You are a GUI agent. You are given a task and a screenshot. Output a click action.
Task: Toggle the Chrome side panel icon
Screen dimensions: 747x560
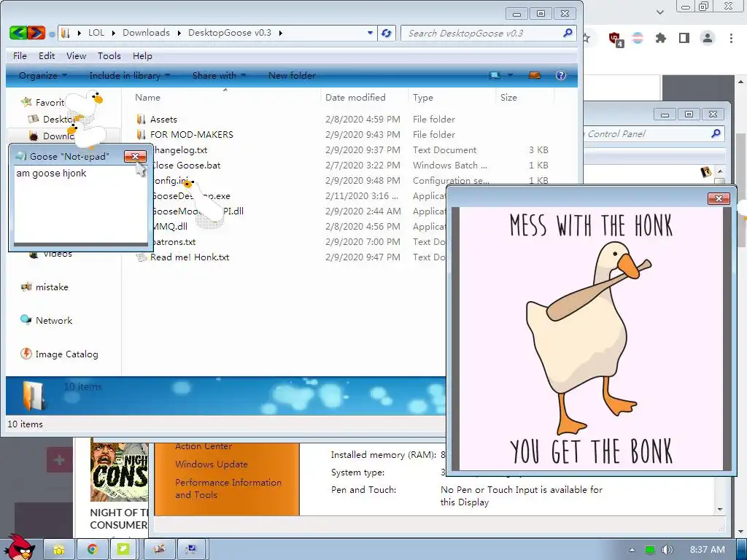point(684,38)
